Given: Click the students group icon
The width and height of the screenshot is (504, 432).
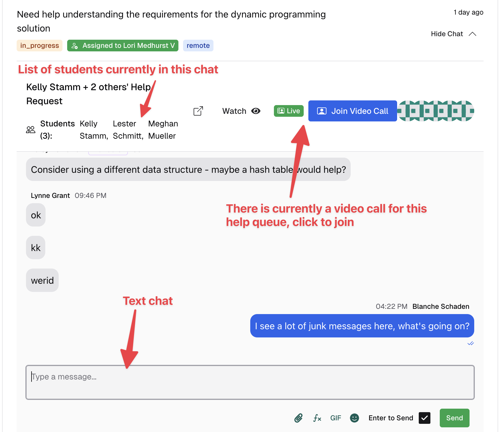Looking at the screenshot, I should 31,130.
